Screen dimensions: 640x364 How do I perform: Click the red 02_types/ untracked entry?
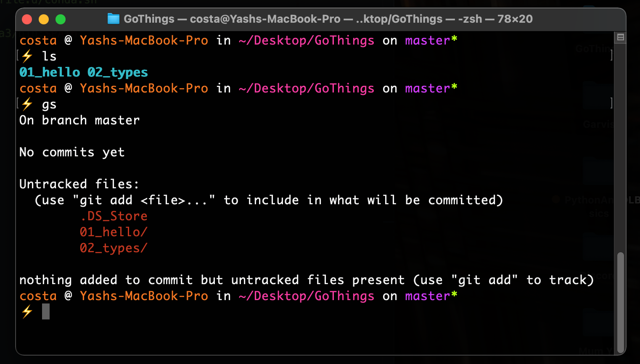point(114,248)
